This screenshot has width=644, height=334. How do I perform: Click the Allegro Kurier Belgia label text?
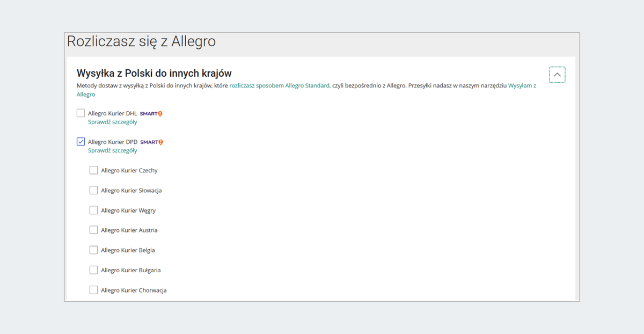click(x=128, y=250)
